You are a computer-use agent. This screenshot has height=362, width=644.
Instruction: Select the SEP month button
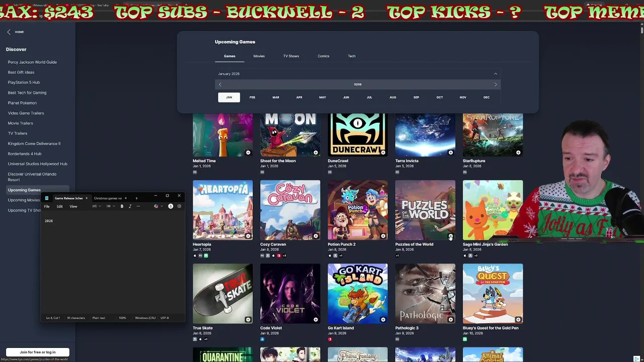pos(416,97)
